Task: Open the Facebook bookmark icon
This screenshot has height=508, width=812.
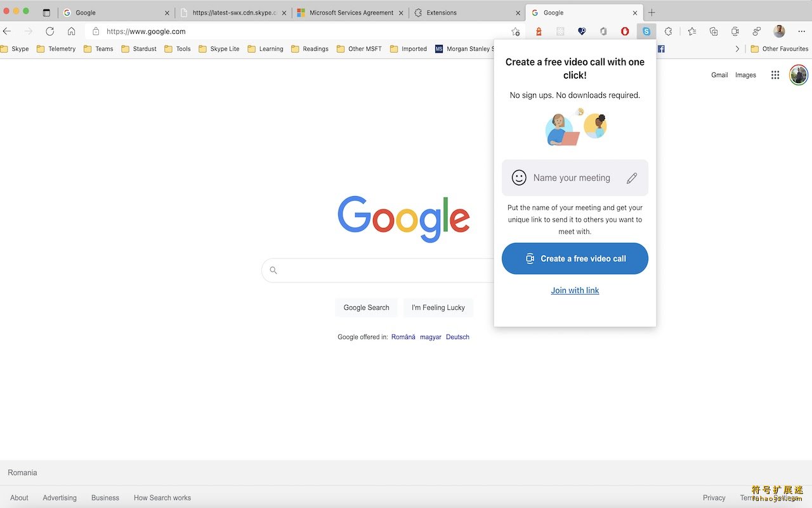Action: pos(661,49)
